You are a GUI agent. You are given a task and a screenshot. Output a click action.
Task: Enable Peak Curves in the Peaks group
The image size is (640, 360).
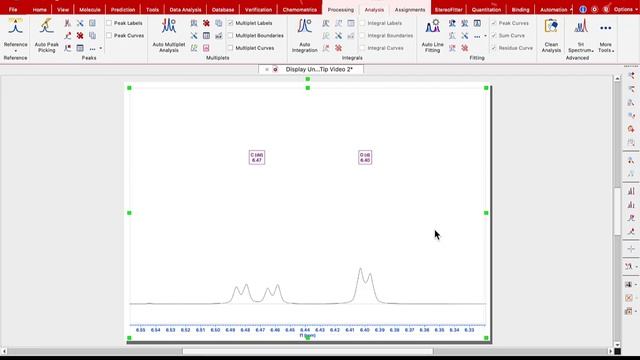pyautogui.click(x=109, y=36)
